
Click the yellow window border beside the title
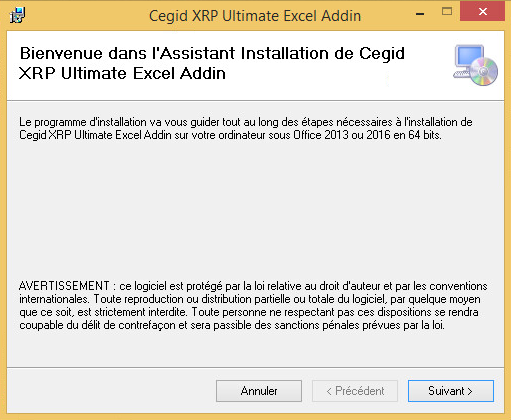pos(83,16)
